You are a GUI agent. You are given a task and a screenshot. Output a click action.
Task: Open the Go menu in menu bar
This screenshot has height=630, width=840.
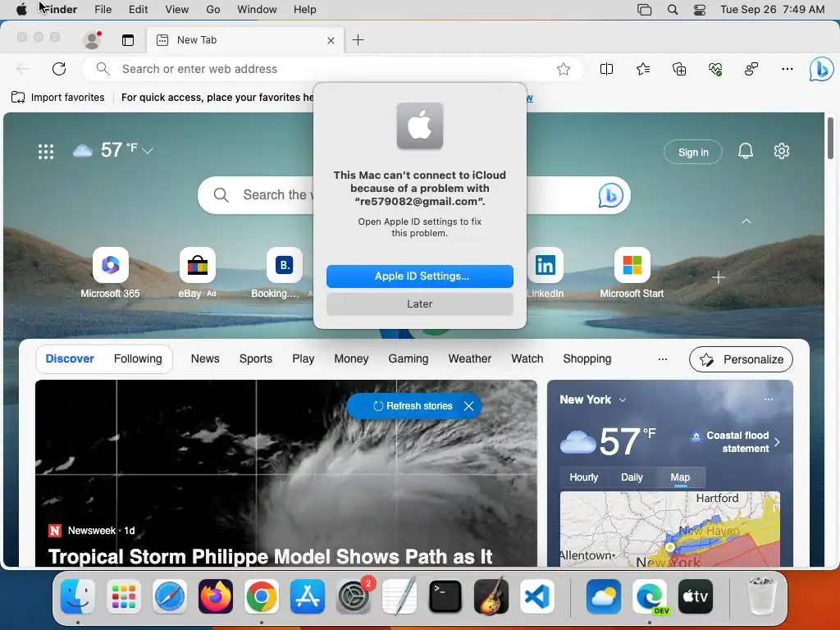[x=213, y=10]
